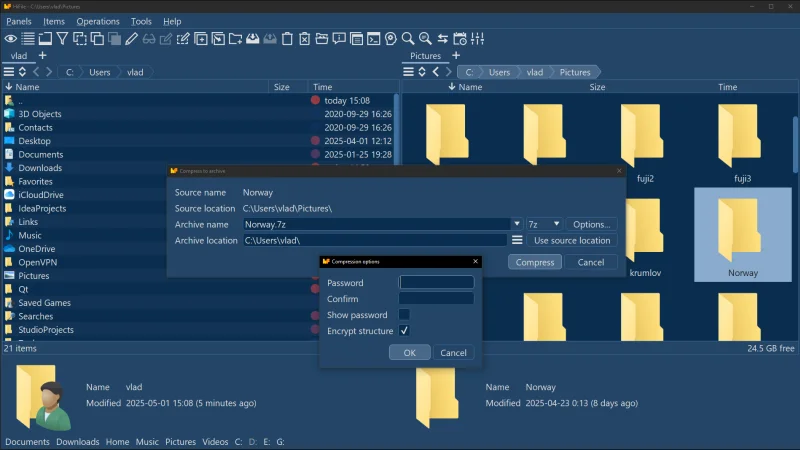Open the 7z archive format dropdown
Viewport: 800px width, 450px height.
[544, 224]
